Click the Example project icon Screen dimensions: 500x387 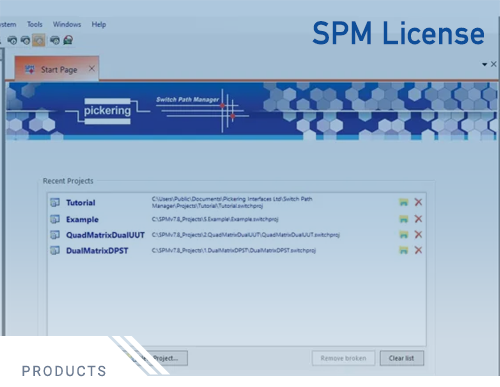(x=55, y=219)
